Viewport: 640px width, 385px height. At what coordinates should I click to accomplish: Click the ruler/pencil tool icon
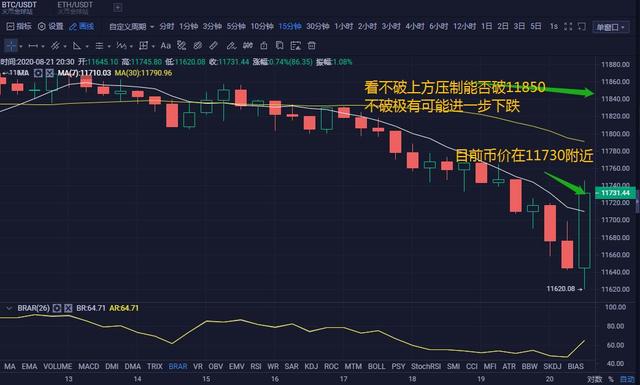pos(213,46)
